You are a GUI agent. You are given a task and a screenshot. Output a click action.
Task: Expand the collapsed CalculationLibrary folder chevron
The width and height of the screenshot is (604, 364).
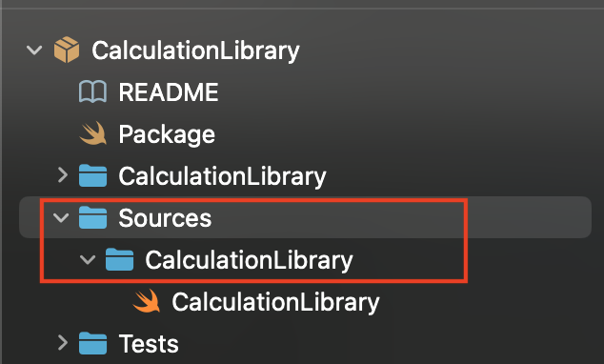(x=63, y=175)
